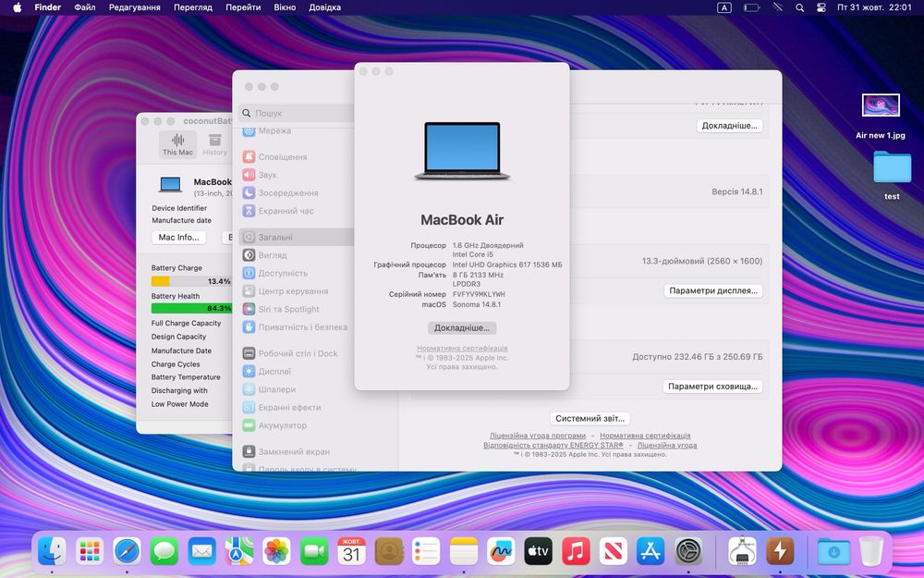Open Calendar showing 31 in Dock
This screenshot has height=578, width=924.
tap(351, 551)
